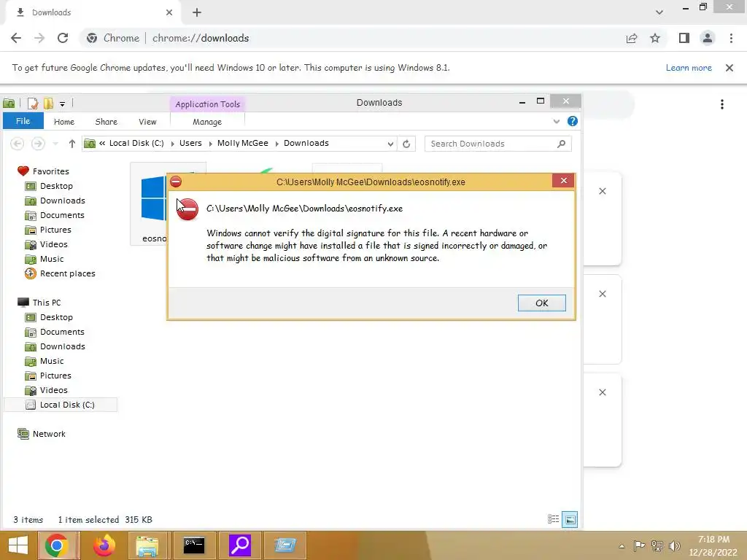Select Downloads under Favorites
This screenshot has height=560, width=747.
click(63, 201)
